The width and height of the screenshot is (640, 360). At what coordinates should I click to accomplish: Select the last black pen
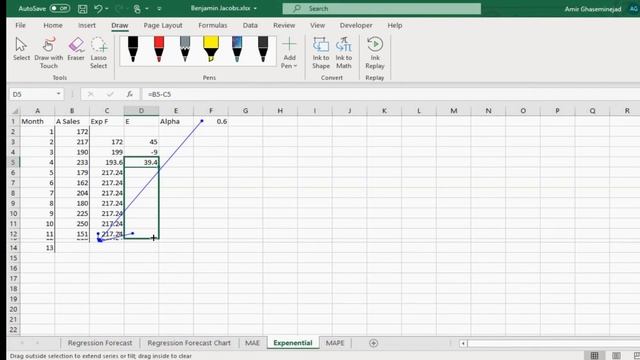pyautogui.click(x=263, y=49)
